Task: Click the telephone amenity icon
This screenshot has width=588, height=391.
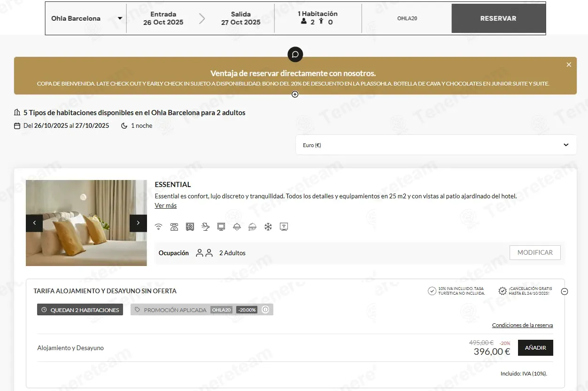Action: tap(174, 227)
